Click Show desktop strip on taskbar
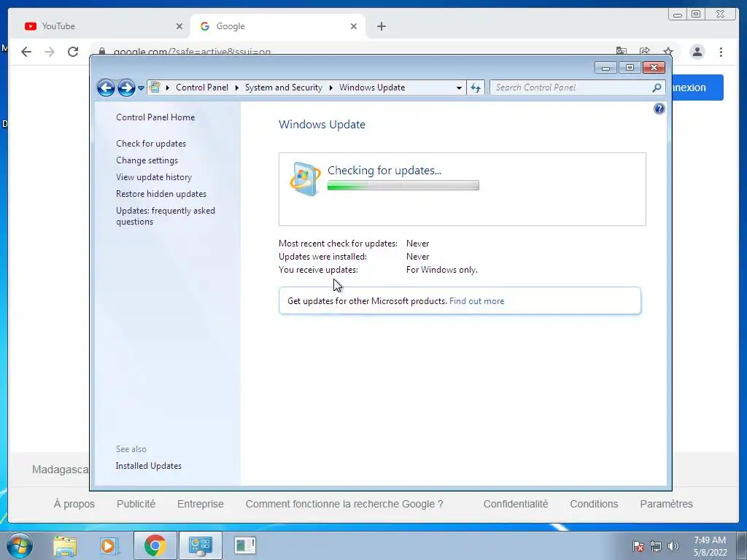 pyautogui.click(x=742, y=545)
